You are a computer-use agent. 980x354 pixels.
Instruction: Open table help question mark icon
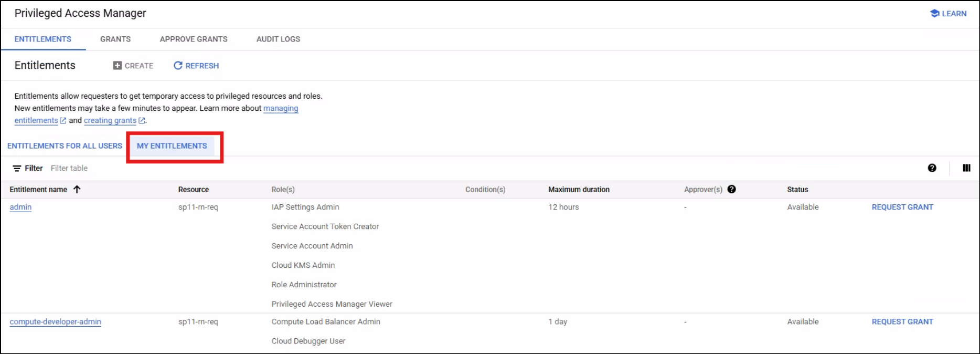[x=932, y=168]
